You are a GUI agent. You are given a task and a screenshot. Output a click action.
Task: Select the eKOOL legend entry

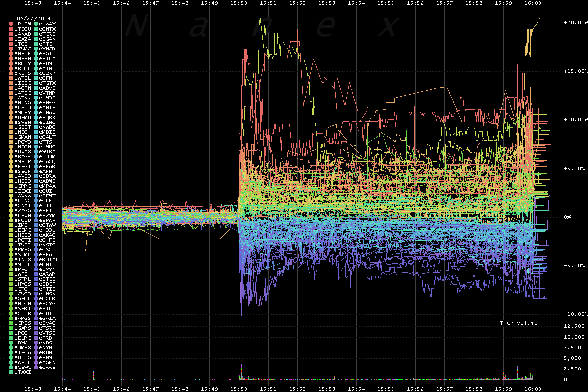coord(47,230)
